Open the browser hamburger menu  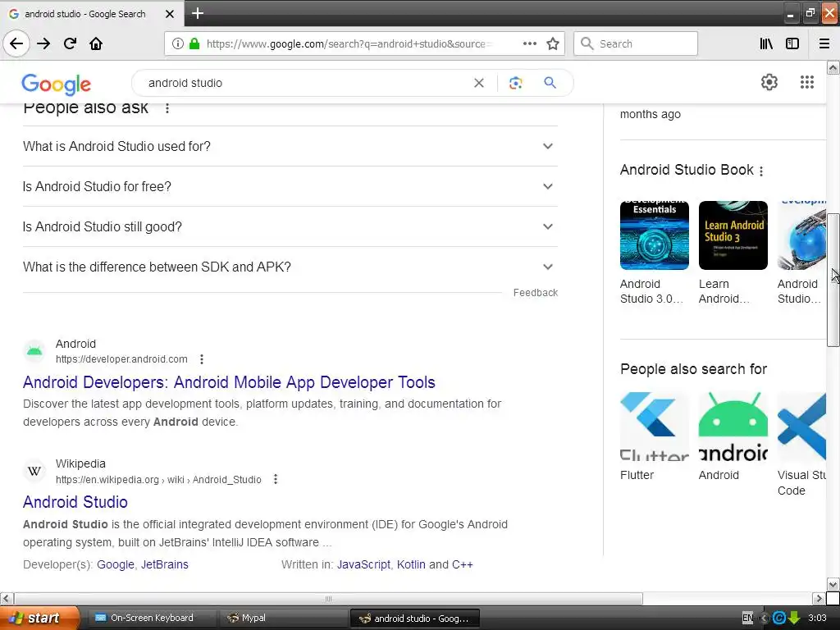[824, 43]
